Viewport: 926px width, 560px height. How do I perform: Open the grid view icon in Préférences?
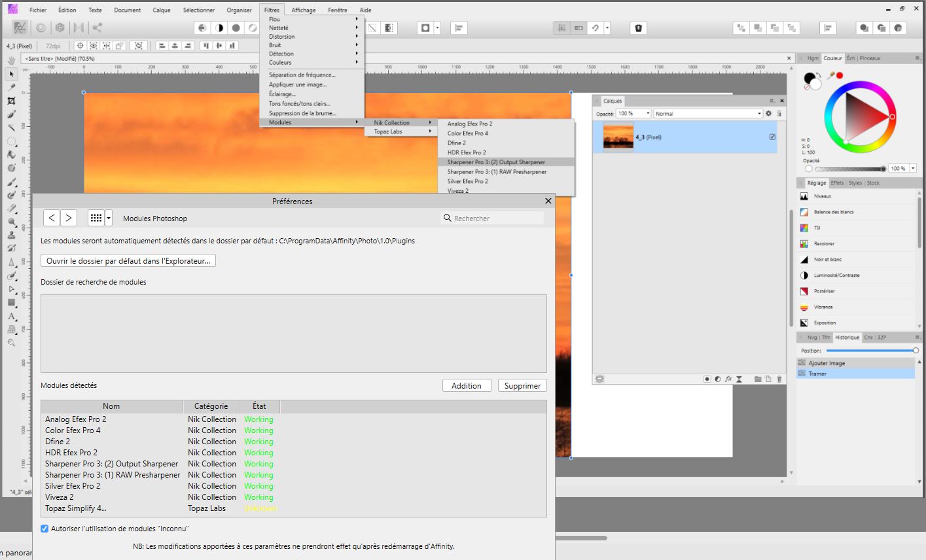[x=96, y=218]
